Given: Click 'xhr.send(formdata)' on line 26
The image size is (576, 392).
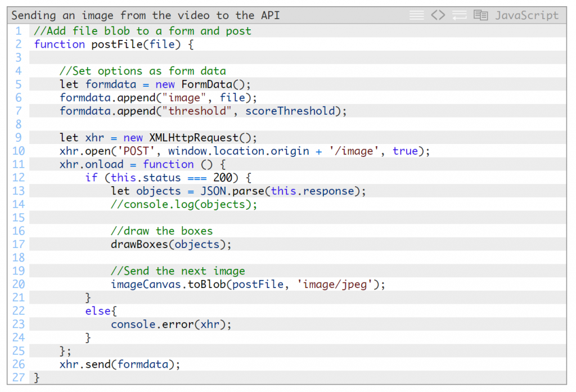Looking at the screenshot, I should [120, 364].
